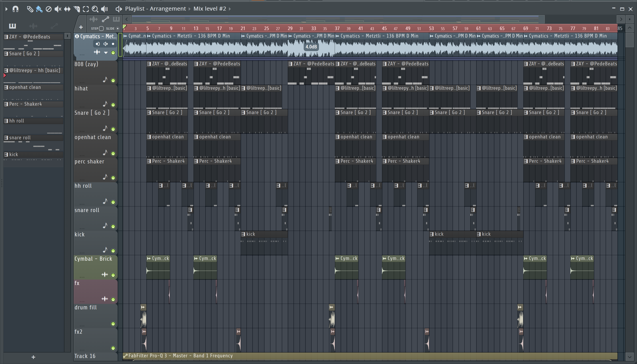Adjust the 4.0dB clip gain handle

[x=311, y=47]
